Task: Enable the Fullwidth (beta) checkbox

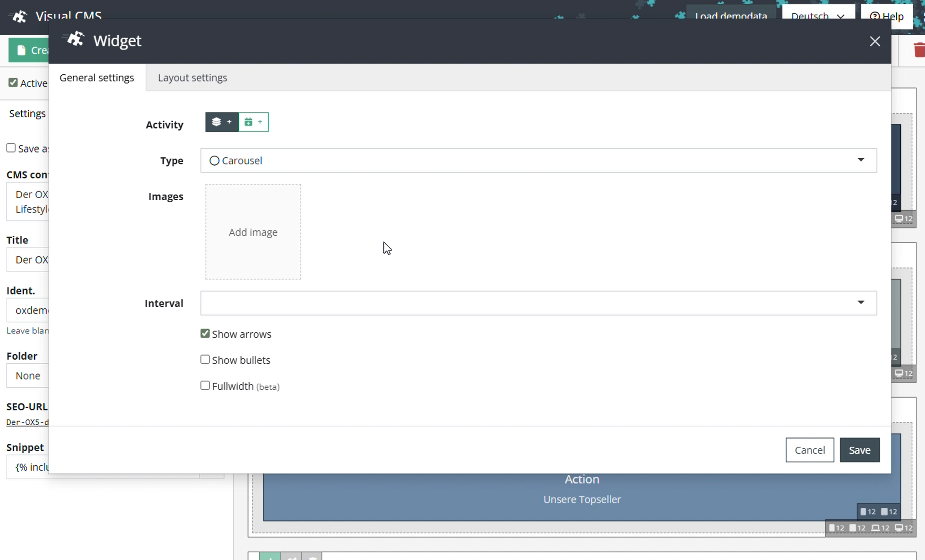Action: 205,385
